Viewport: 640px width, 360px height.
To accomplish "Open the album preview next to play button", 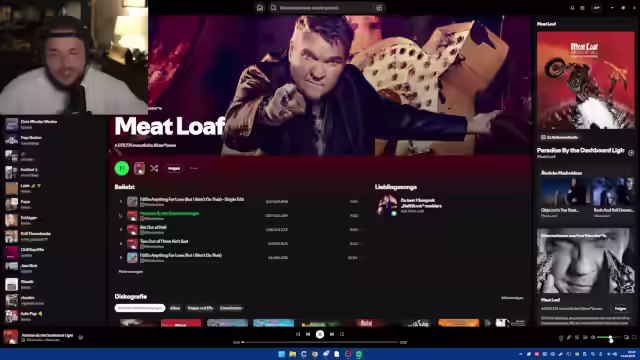I will click(139, 168).
